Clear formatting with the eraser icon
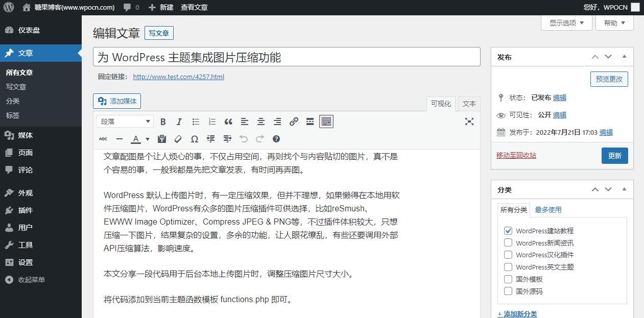This screenshot has width=644, height=318. point(178,139)
